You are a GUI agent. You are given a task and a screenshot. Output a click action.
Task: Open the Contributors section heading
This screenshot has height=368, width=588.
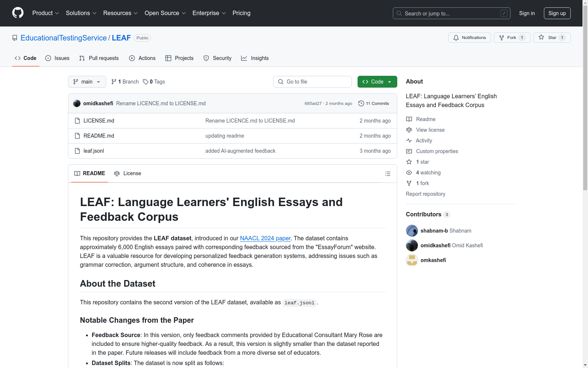(428, 214)
